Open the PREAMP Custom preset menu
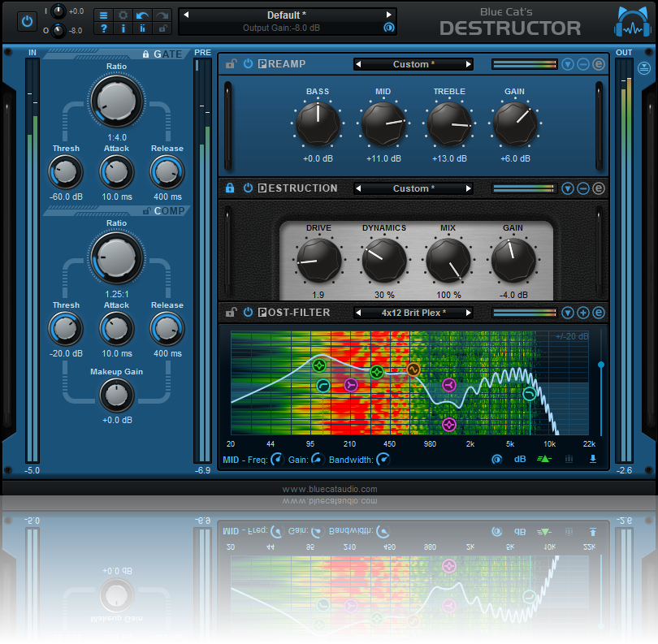 coord(413,64)
